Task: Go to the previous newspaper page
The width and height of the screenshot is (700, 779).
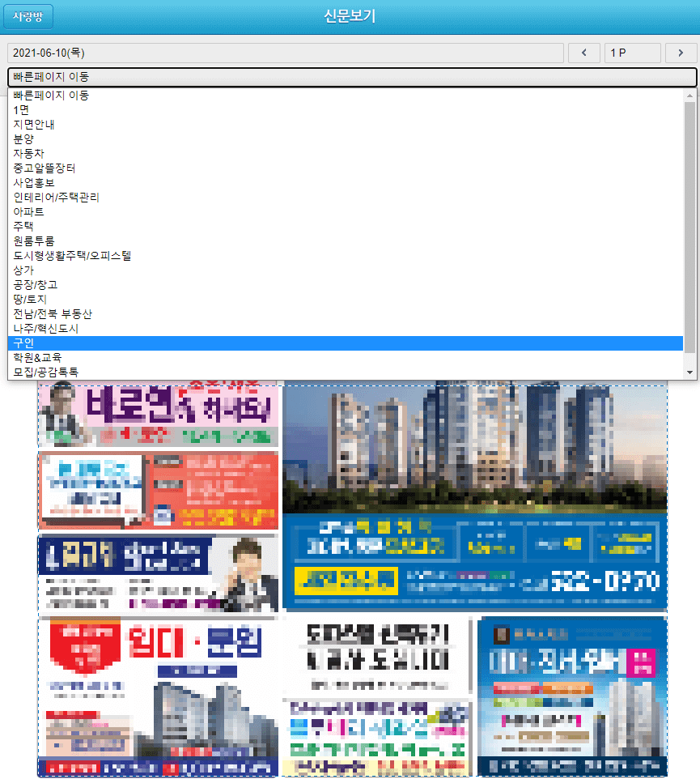Action: tap(583, 53)
